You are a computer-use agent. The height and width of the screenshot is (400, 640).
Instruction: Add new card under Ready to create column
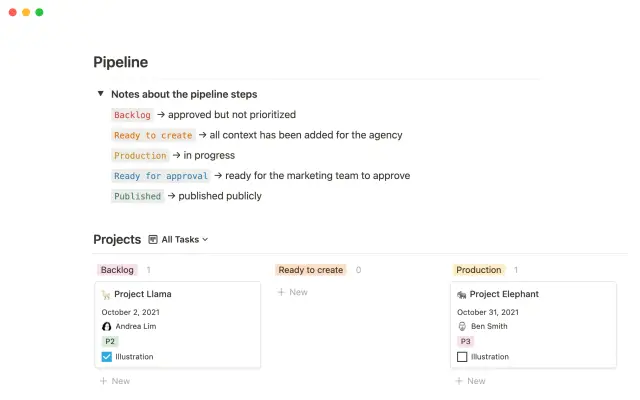(293, 292)
